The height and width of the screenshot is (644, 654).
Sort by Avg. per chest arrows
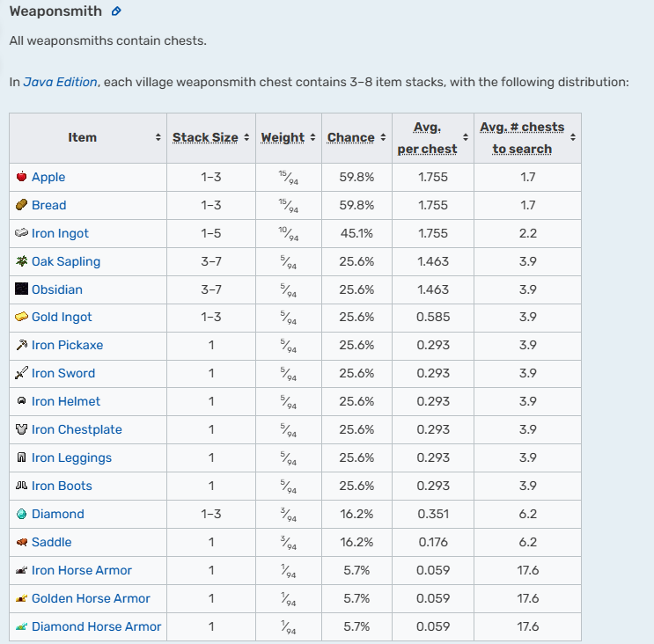click(465, 138)
